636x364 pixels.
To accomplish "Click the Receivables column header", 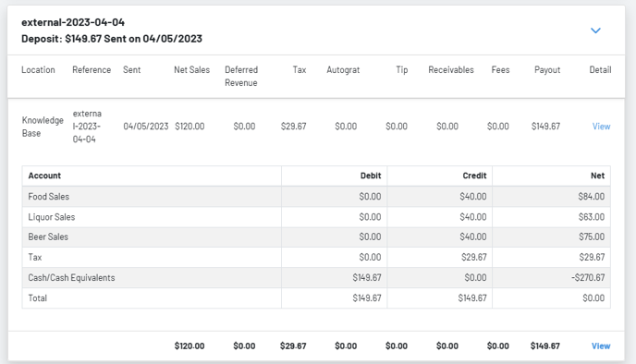I will pos(451,69).
